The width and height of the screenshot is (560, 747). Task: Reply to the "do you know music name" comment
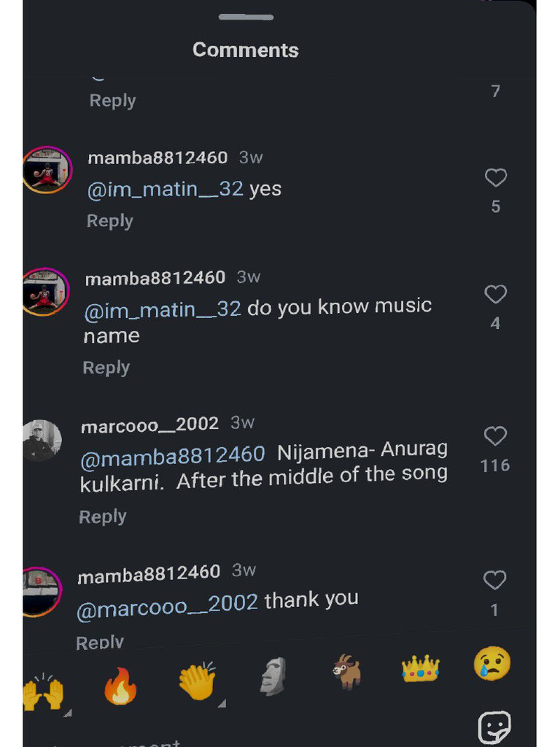tap(106, 368)
